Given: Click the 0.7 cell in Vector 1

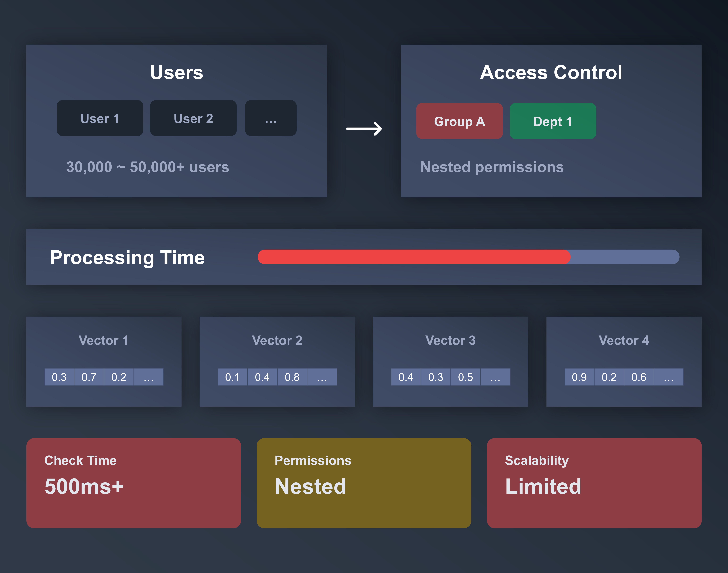Looking at the screenshot, I should click(x=89, y=377).
